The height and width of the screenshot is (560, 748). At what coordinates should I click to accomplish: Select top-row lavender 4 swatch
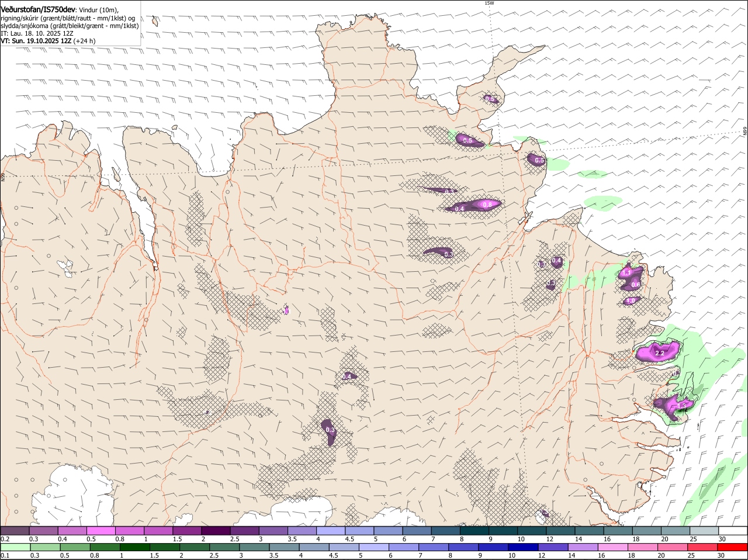click(x=331, y=531)
